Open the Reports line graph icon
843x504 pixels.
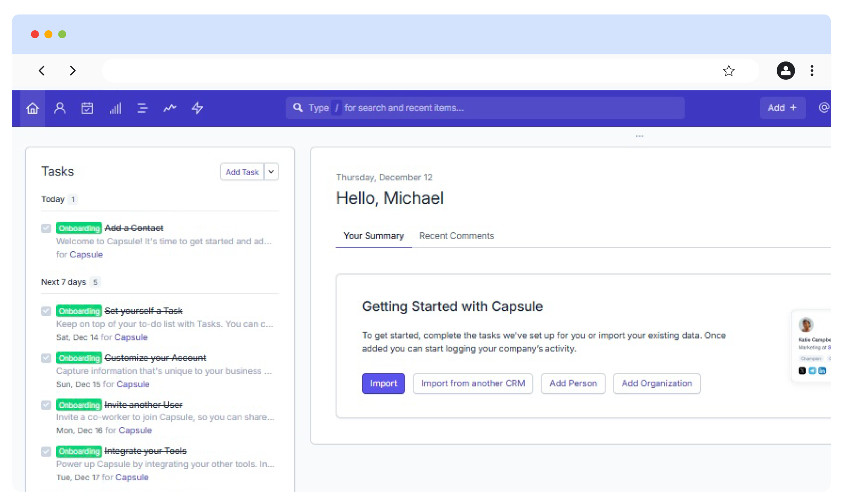pyautogui.click(x=170, y=108)
